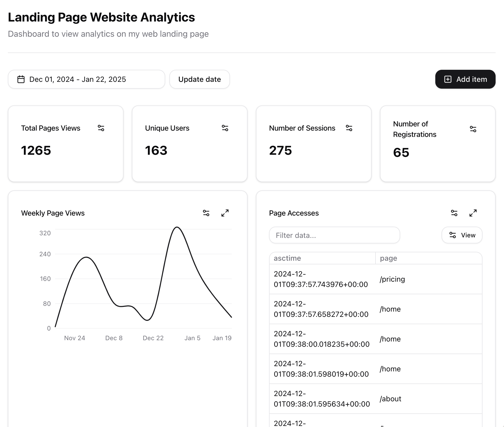Click the 275 sessions value
The width and height of the screenshot is (504, 427).
[280, 151]
